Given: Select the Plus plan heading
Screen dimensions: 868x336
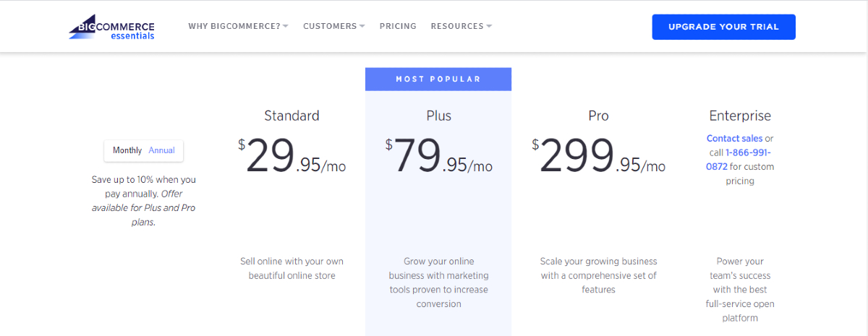Looking at the screenshot, I should click(x=438, y=116).
